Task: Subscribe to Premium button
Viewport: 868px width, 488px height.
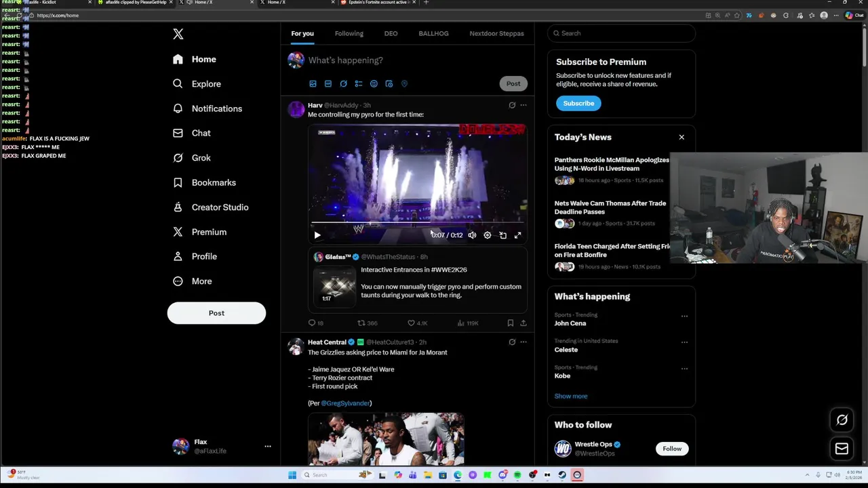Action: [578, 104]
